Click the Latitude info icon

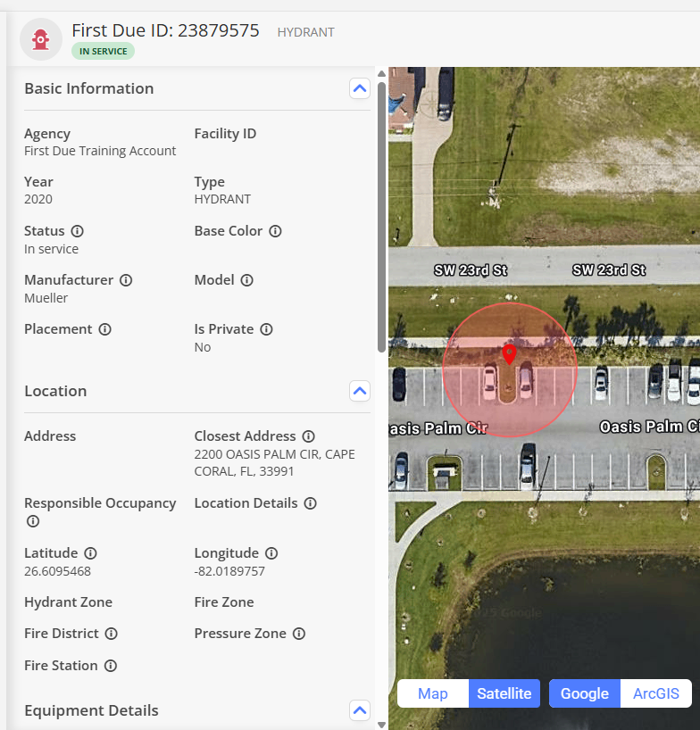pyautogui.click(x=90, y=553)
